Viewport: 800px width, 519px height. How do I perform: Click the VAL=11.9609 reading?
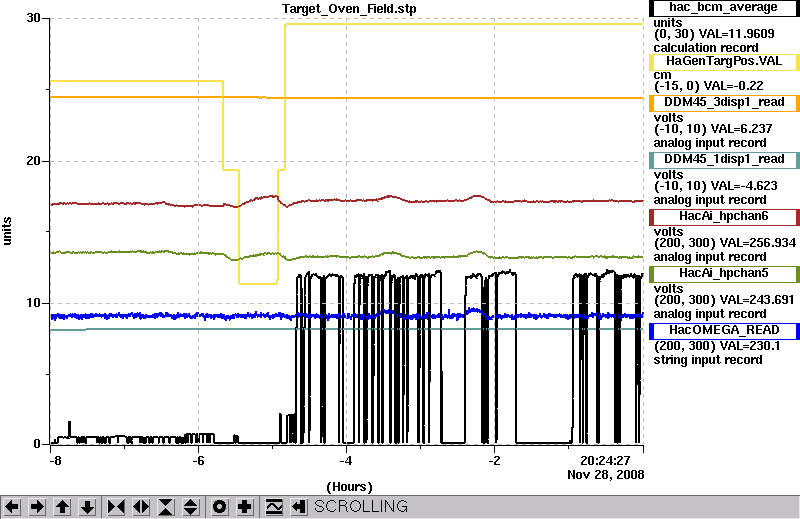click(736, 34)
